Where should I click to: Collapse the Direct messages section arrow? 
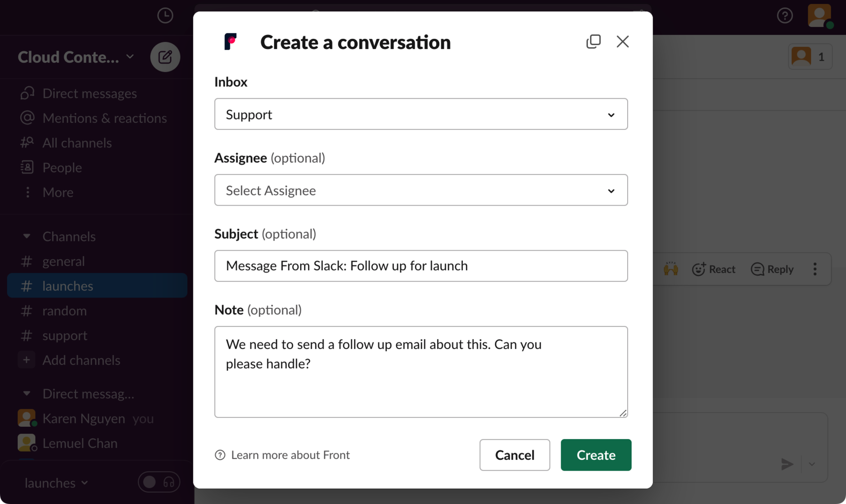[x=27, y=393]
